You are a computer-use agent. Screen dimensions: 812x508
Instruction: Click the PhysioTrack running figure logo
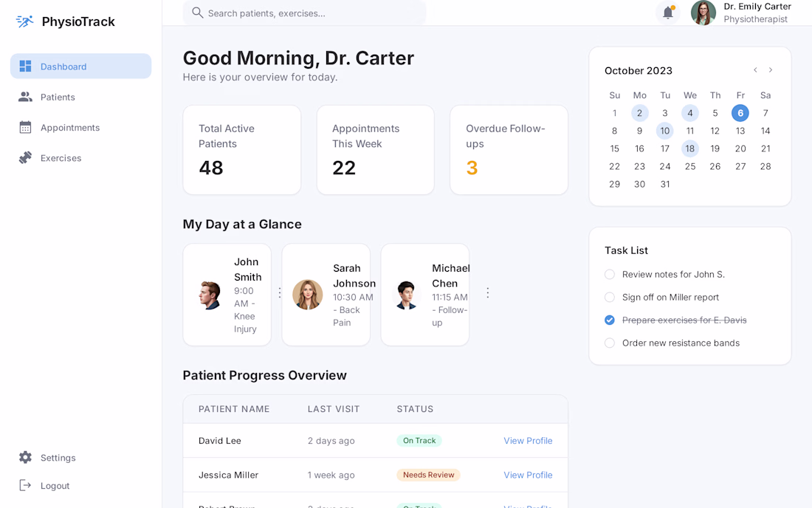(x=24, y=21)
